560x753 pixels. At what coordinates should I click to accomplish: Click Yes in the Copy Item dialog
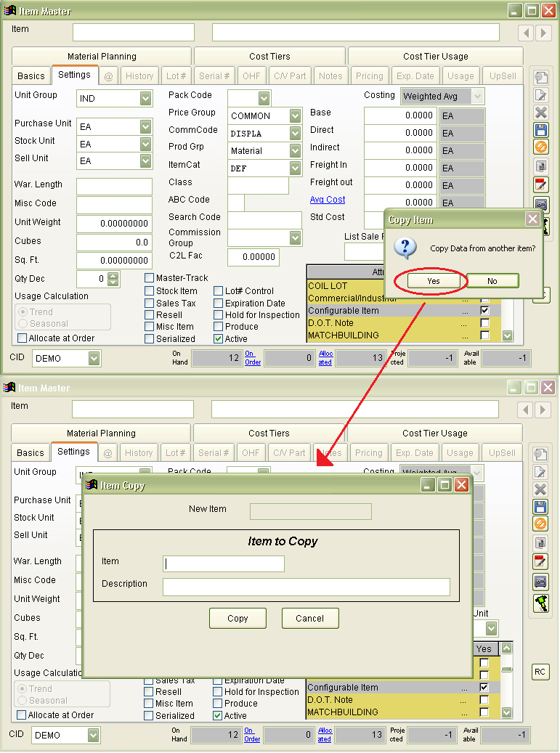click(x=433, y=281)
